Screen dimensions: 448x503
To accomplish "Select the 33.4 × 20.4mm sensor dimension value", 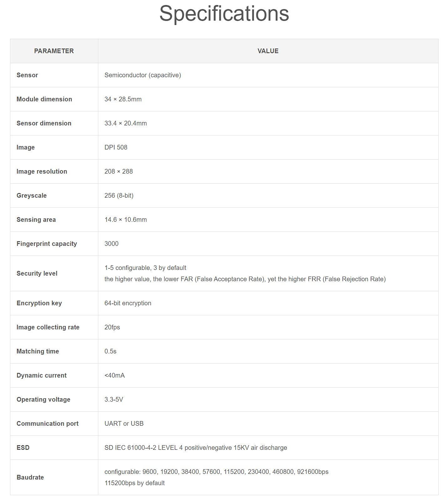I will pos(126,123).
